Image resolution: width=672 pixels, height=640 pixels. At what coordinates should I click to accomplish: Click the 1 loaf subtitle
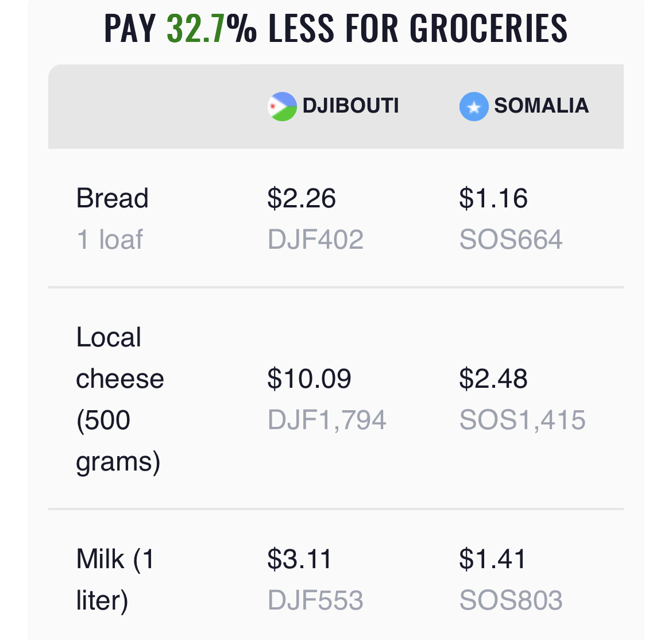click(109, 239)
